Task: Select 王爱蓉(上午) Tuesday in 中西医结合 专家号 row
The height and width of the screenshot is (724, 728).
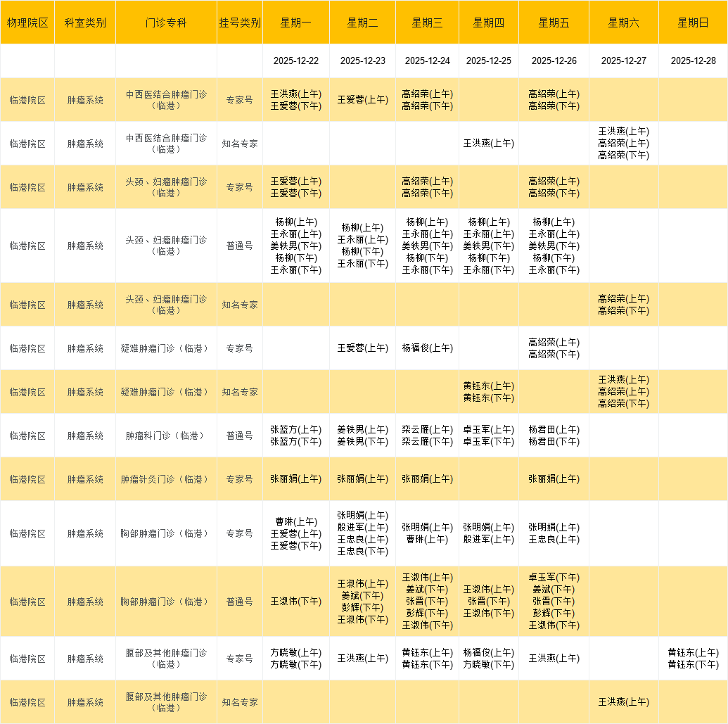Action: 362,100
